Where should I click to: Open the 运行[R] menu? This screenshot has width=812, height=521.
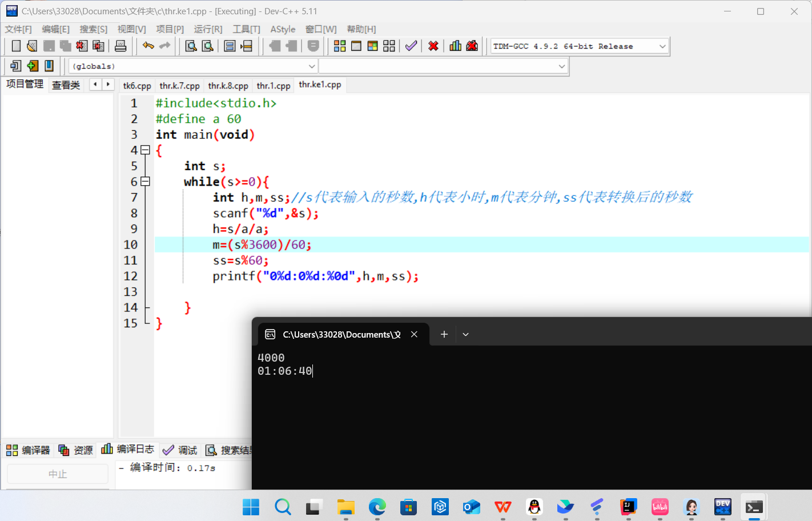point(208,29)
